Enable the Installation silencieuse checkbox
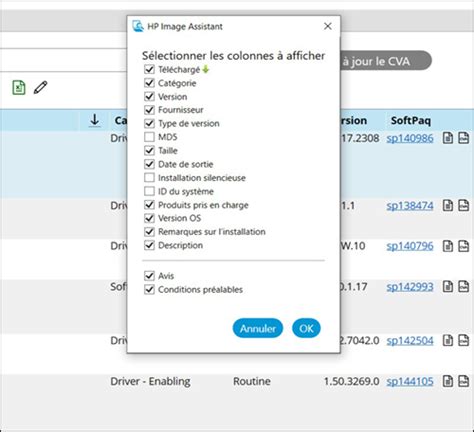 [149, 177]
